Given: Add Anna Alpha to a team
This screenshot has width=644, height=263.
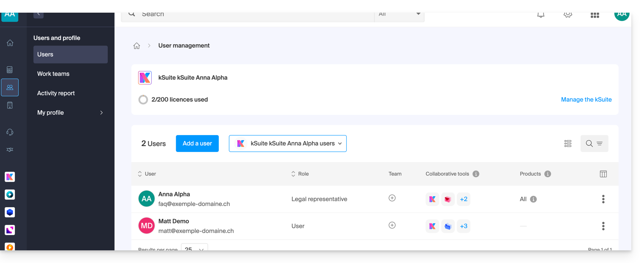Looking at the screenshot, I should click(392, 198).
